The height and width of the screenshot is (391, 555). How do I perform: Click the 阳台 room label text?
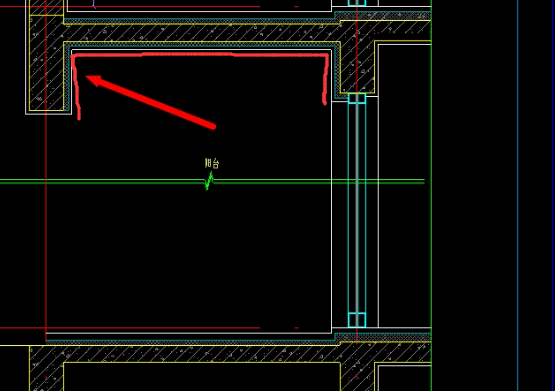tap(212, 163)
